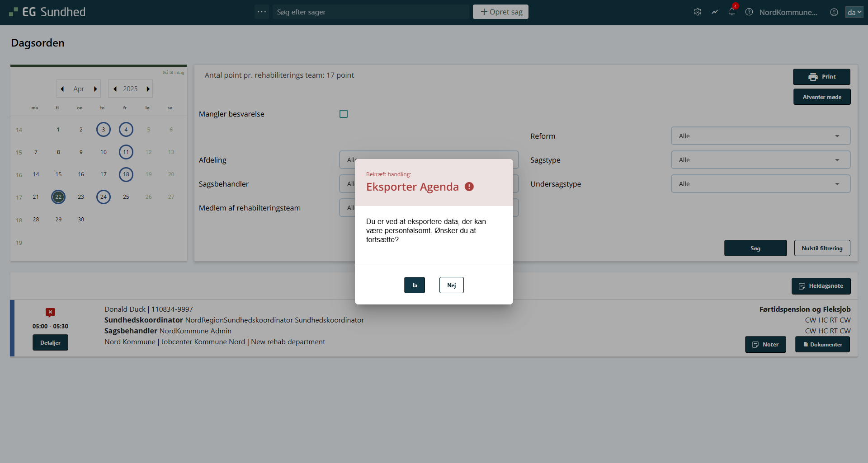Expand the Sagstype dropdown
This screenshot has width=868, height=463.
click(x=760, y=160)
